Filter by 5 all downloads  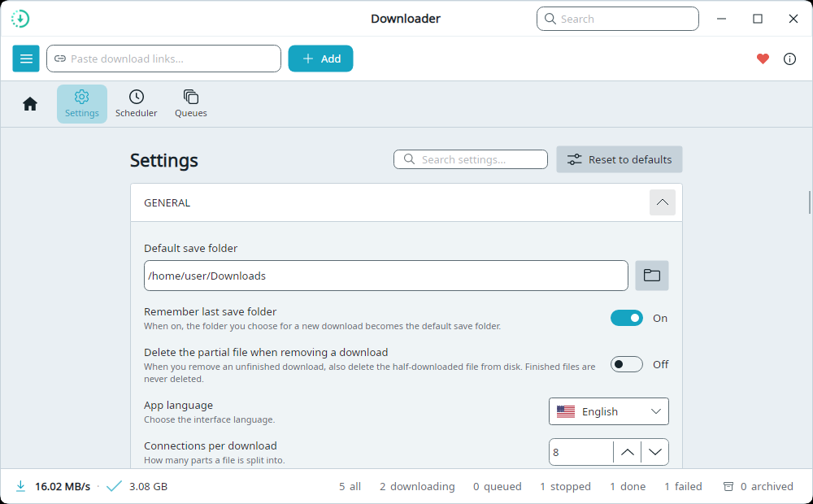click(350, 486)
